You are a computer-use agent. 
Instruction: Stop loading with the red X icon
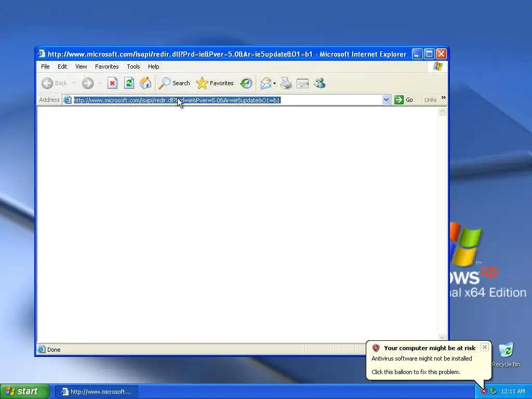pos(112,83)
